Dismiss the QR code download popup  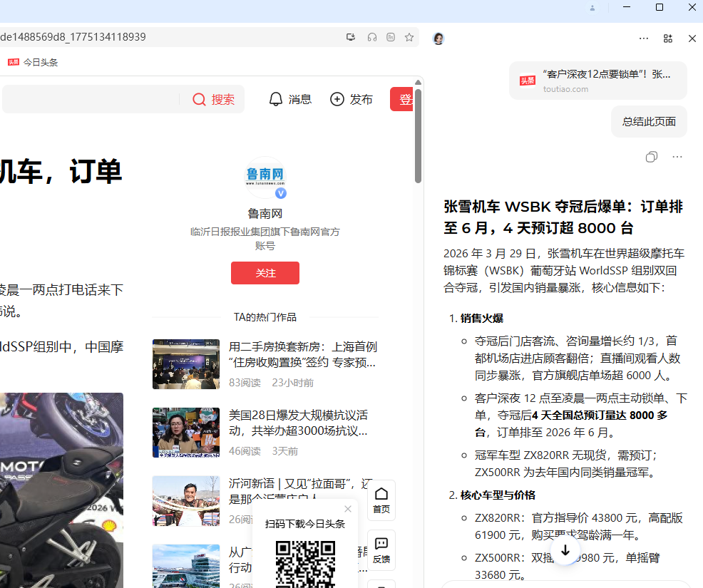[x=348, y=508]
